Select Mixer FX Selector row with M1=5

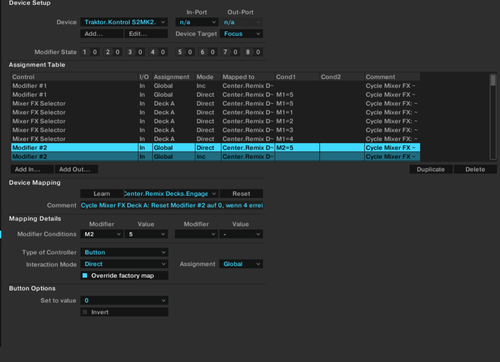215,103
